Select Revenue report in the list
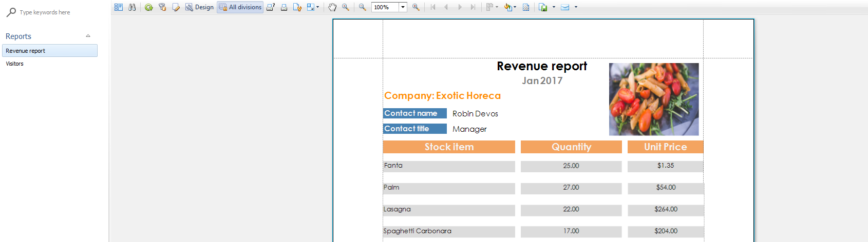Image resolution: width=868 pixels, height=242 pixels. 49,51
